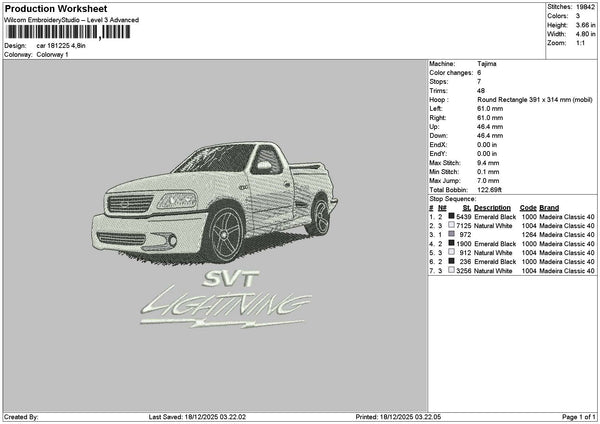
Task: Select the black swatch on the 5439-stitch row
Action: pos(452,216)
